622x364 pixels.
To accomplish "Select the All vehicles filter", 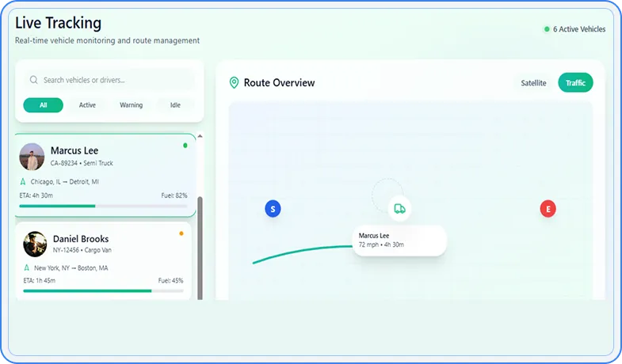I will point(43,105).
